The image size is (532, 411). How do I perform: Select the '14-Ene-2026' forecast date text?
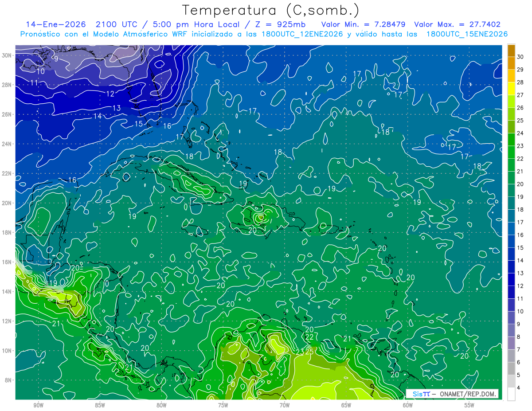pos(57,24)
